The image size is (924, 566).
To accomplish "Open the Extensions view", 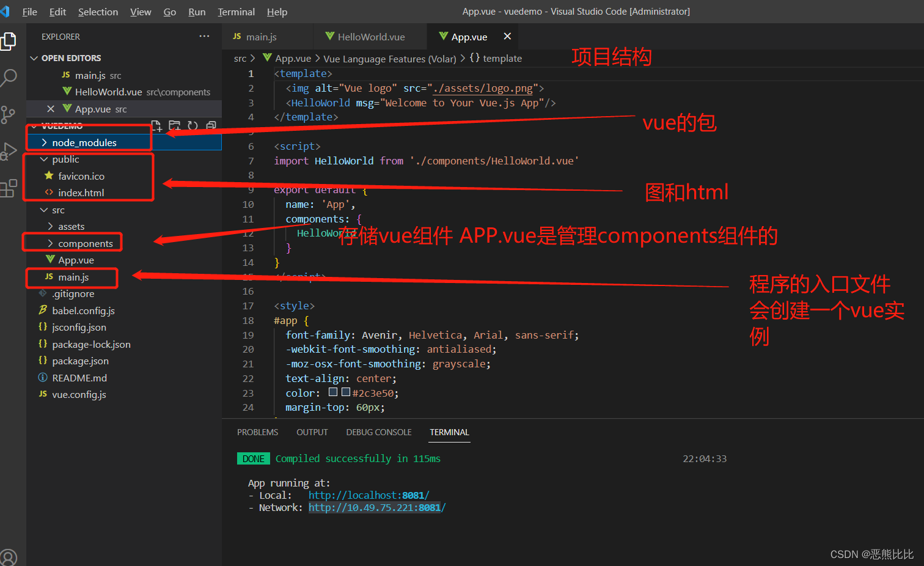I will [9, 188].
